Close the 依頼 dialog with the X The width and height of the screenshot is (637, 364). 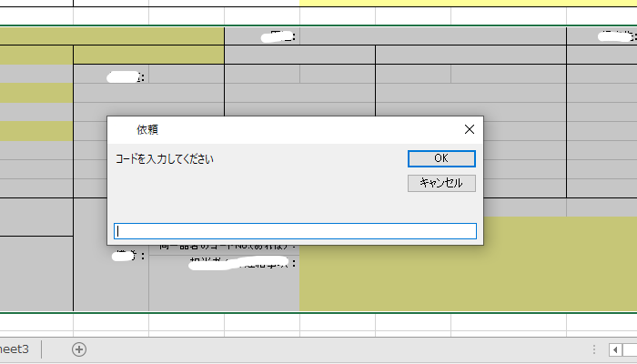tap(470, 129)
